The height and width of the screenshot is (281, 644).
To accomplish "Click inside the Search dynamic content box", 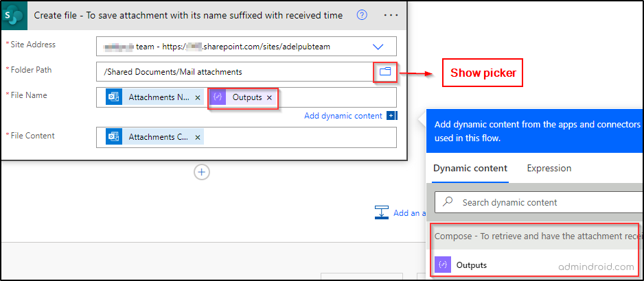I will 542,202.
